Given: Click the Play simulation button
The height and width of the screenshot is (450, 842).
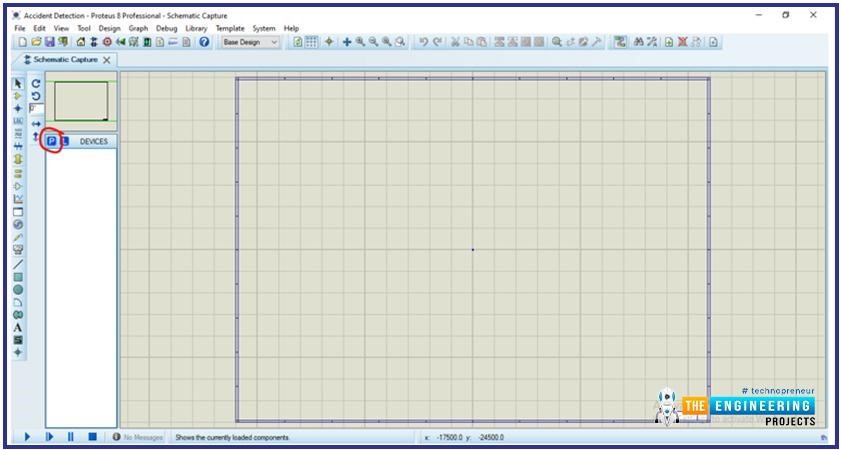Looking at the screenshot, I should tap(28, 437).
